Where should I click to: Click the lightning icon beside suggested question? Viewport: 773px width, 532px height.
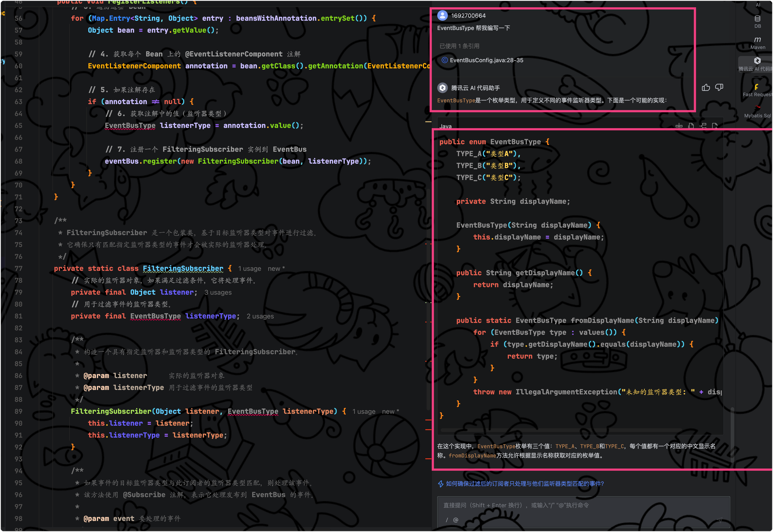click(x=440, y=484)
